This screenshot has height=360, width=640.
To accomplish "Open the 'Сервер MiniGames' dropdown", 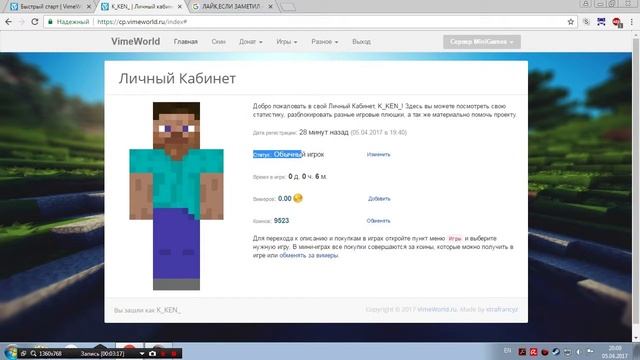I will (x=482, y=42).
